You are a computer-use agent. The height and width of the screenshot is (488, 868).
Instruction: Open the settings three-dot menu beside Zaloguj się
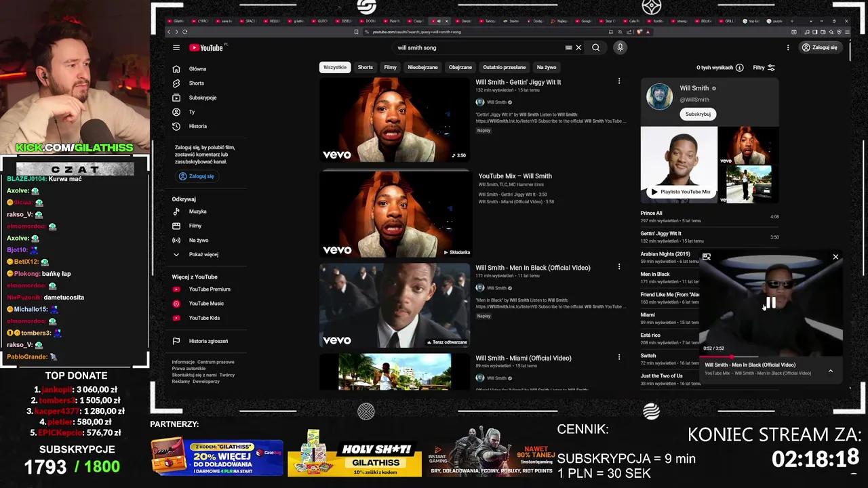788,47
